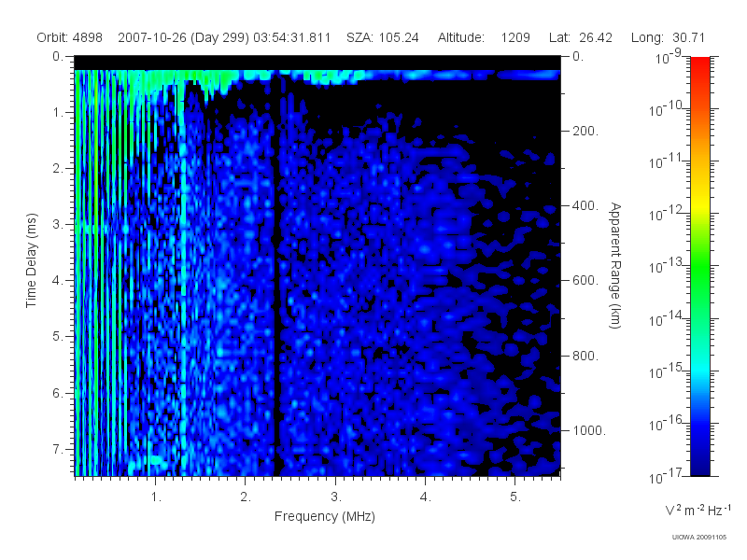Click the 10^-13 color scale label

[665, 265]
